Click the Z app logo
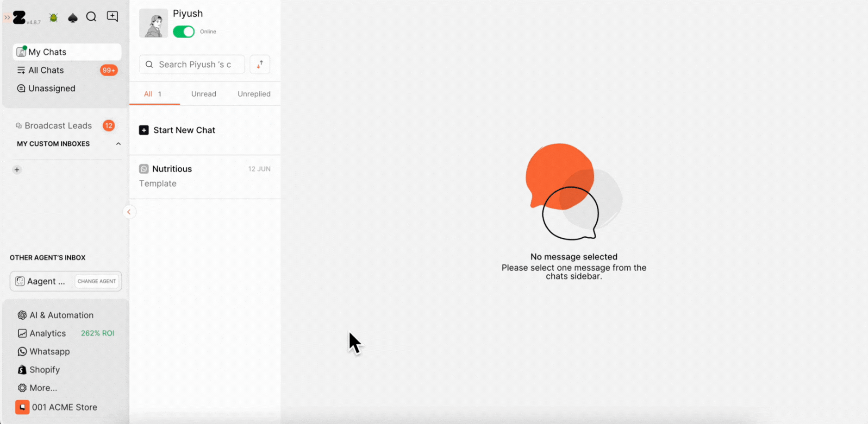 click(19, 18)
